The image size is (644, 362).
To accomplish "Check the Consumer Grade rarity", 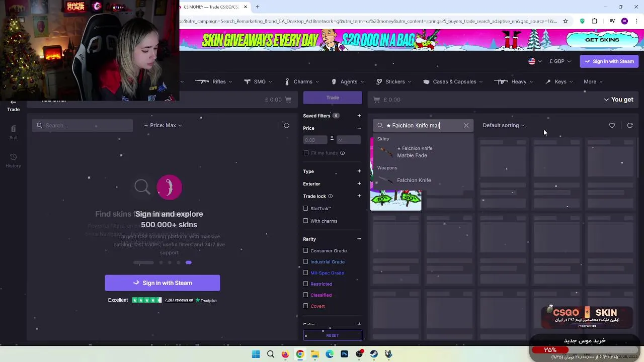I will pyautogui.click(x=305, y=250).
